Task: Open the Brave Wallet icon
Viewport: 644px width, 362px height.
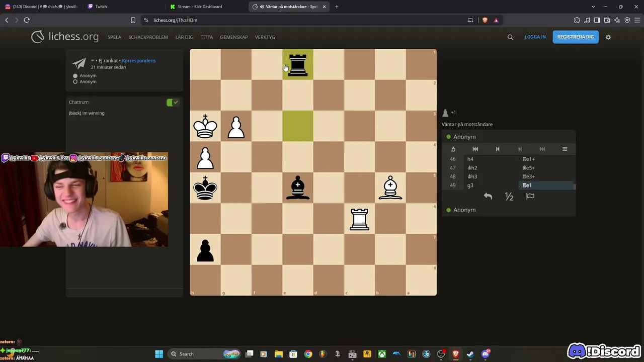Action: point(607,20)
